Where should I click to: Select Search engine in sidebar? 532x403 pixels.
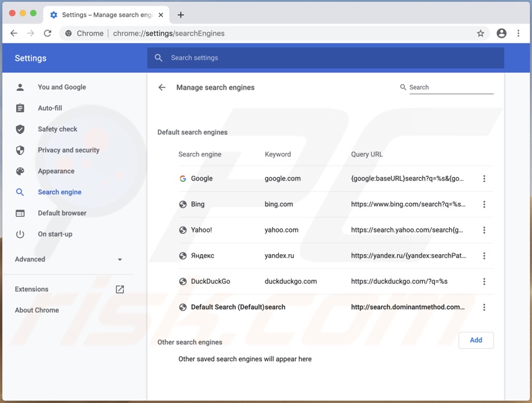tap(59, 192)
